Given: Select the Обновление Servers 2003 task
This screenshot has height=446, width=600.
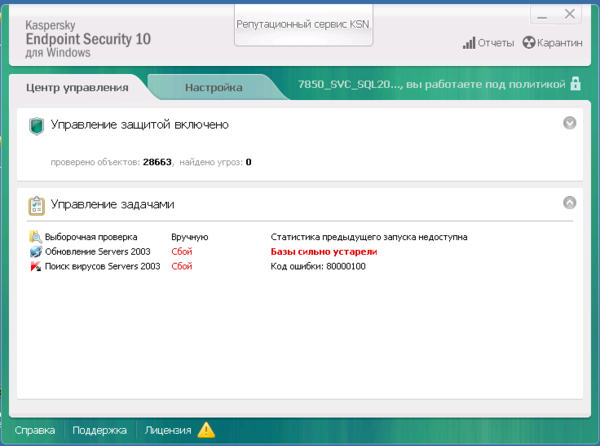Looking at the screenshot, I should pyautogui.click(x=98, y=251).
